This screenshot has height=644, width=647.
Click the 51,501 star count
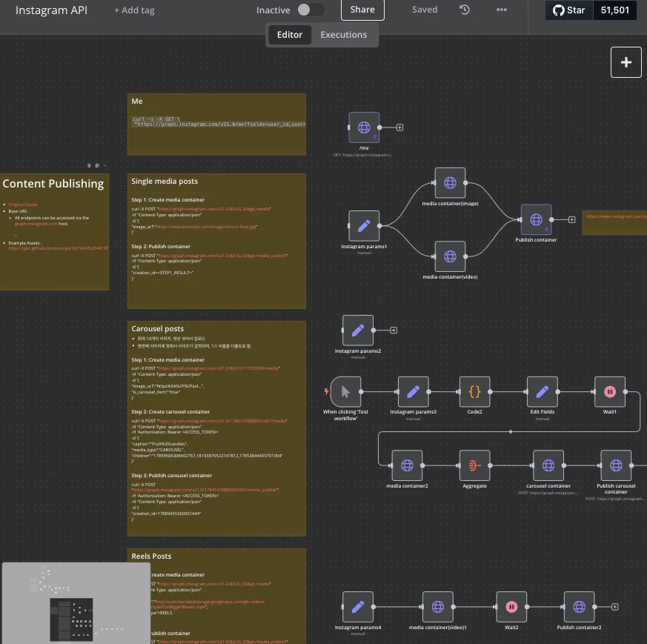click(615, 10)
